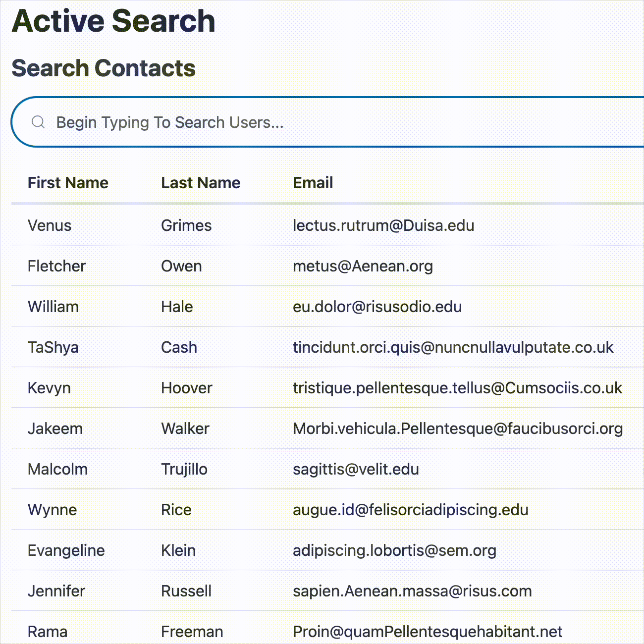644x644 pixels.
Task: Select email lectus.rutrum@Duisa.edu
Action: pos(383,225)
